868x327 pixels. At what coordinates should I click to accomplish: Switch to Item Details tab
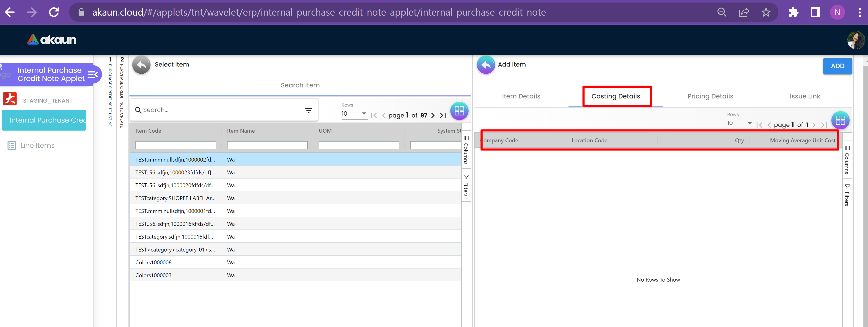pos(521,96)
